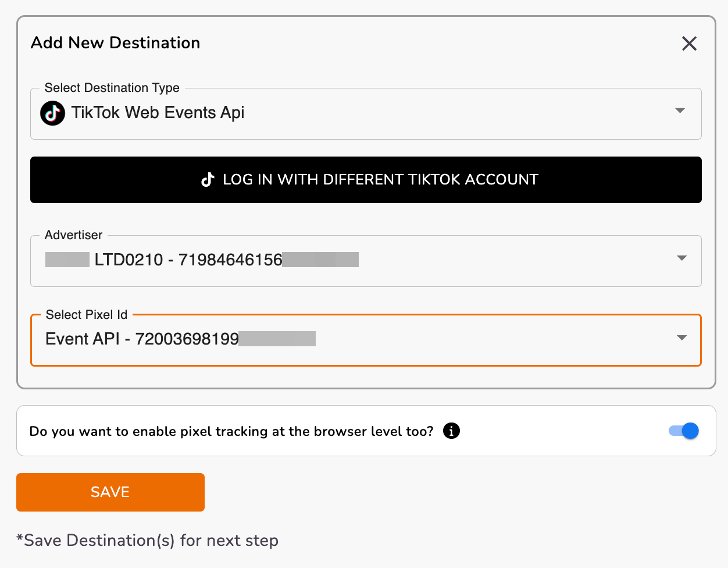This screenshot has height=568, width=728.
Task: Close the Add New Destination dialog
Action: (689, 44)
